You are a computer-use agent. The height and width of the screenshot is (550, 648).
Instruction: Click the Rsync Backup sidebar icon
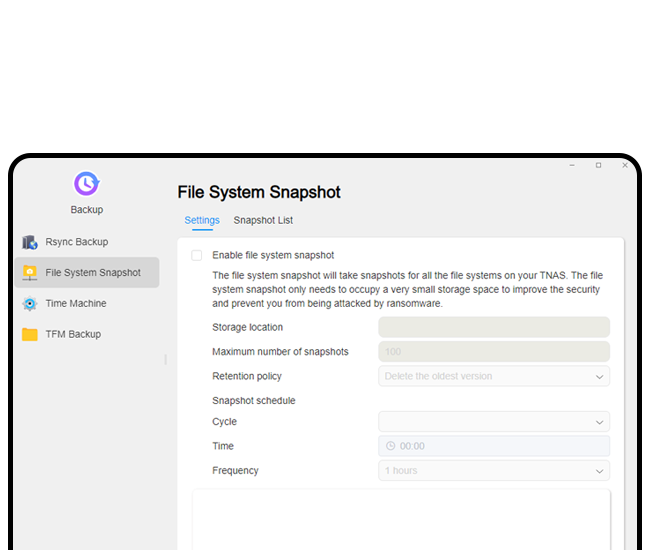click(29, 242)
